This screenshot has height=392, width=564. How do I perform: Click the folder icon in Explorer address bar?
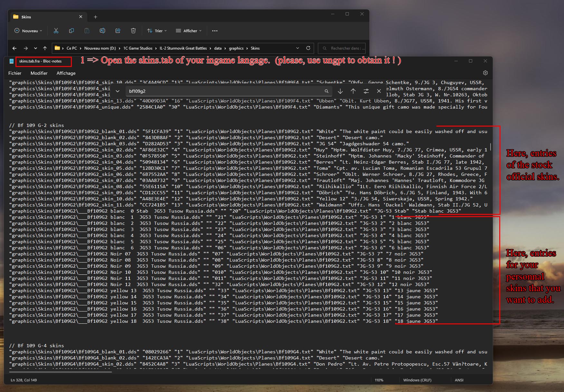click(57, 48)
